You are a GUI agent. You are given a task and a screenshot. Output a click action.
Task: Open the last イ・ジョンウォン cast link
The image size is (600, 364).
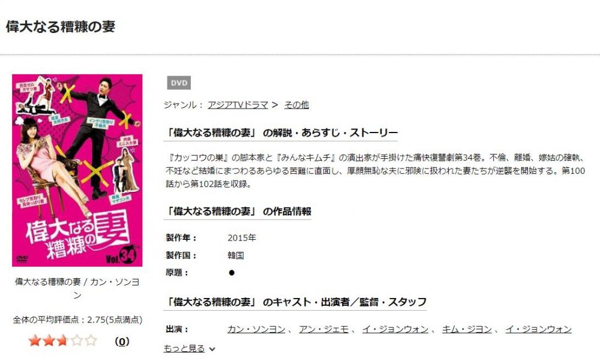tap(538, 329)
